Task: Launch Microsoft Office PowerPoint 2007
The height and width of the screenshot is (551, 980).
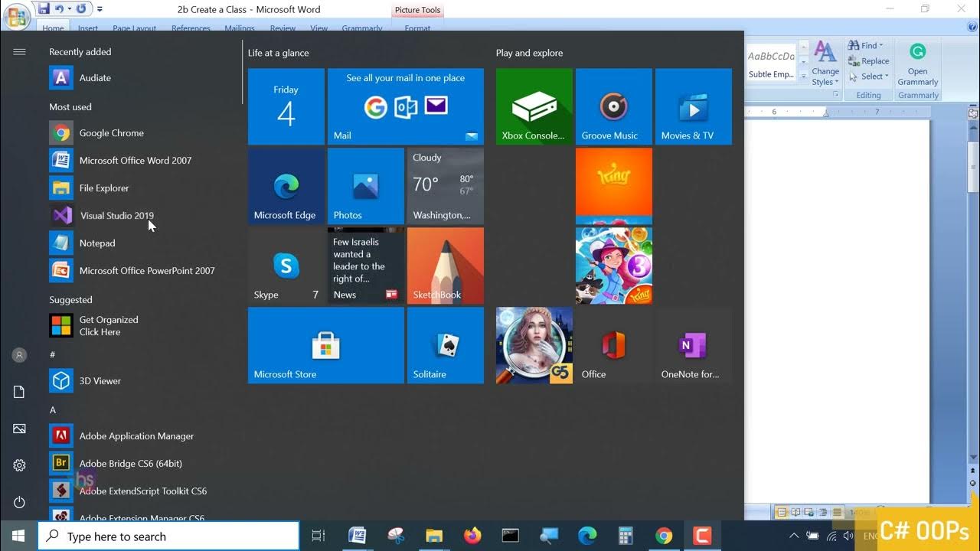Action: (145, 271)
